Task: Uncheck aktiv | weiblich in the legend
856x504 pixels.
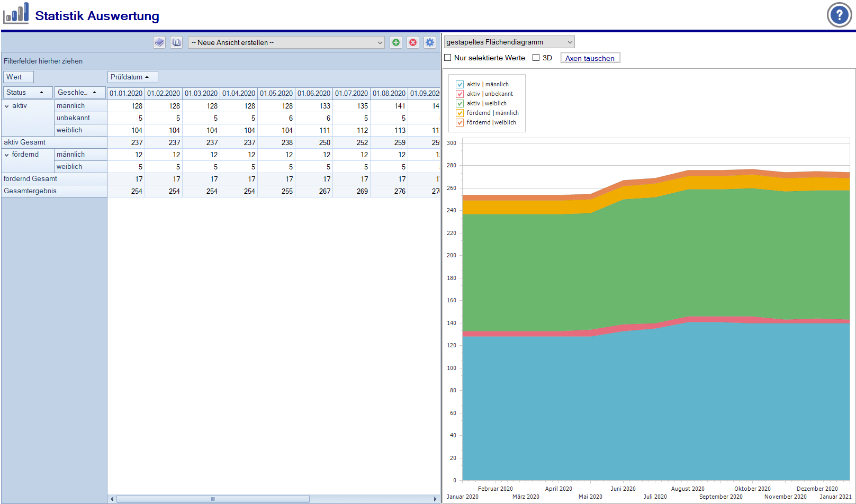Action: (460, 103)
